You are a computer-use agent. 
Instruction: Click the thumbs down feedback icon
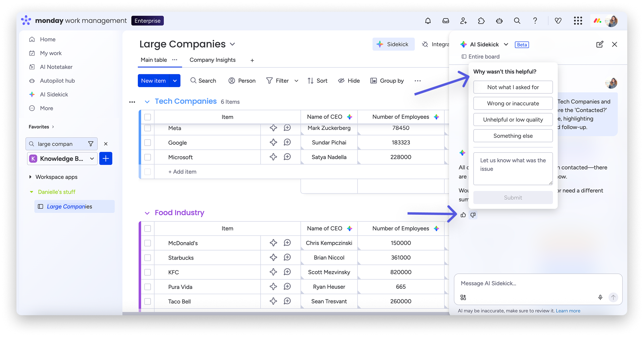click(x=473, y=215)
